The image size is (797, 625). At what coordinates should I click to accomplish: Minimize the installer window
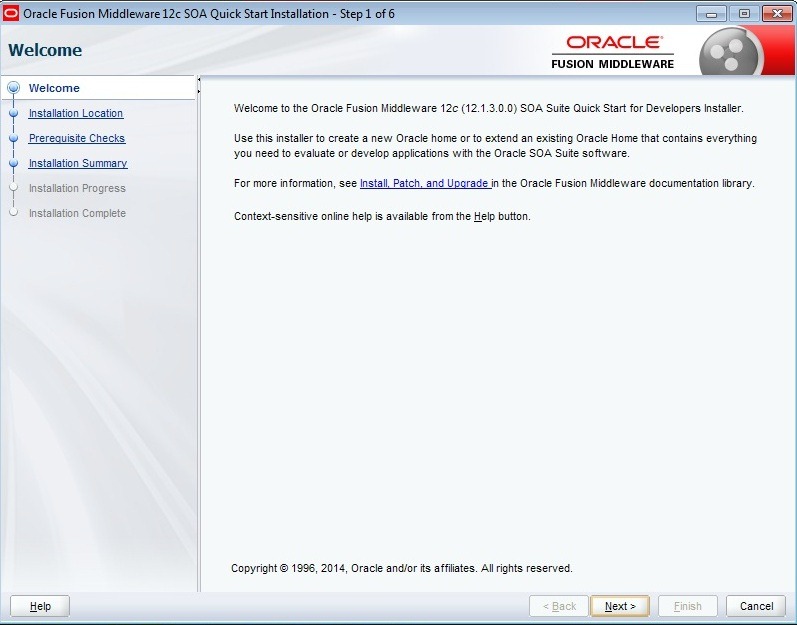click(711, 14)
